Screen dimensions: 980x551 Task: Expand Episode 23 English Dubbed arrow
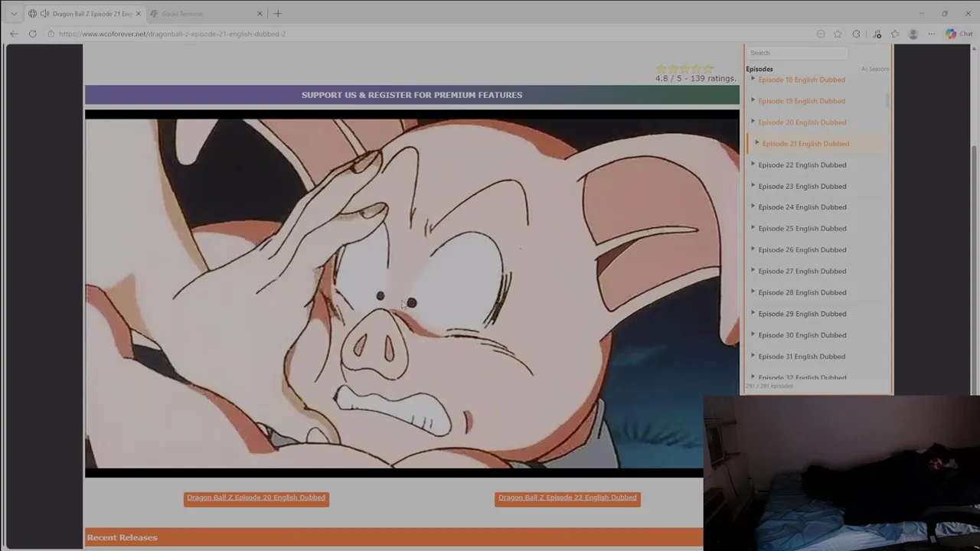coord(753,186)
